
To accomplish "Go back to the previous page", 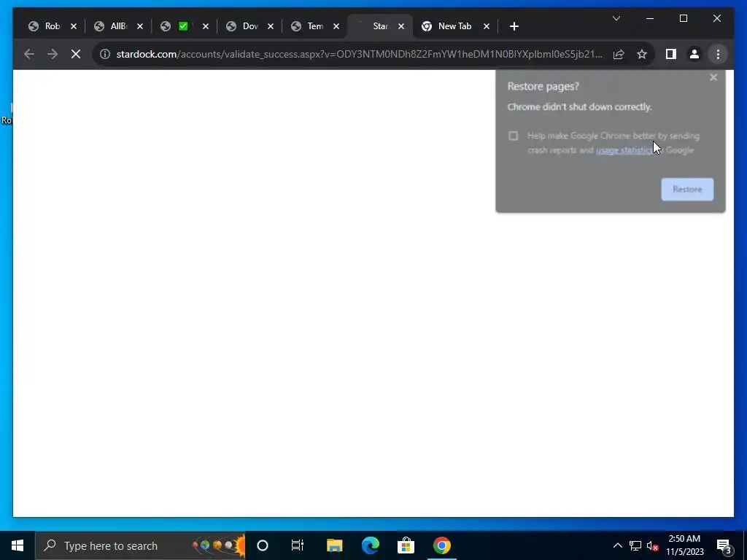I will click(29, 54).
